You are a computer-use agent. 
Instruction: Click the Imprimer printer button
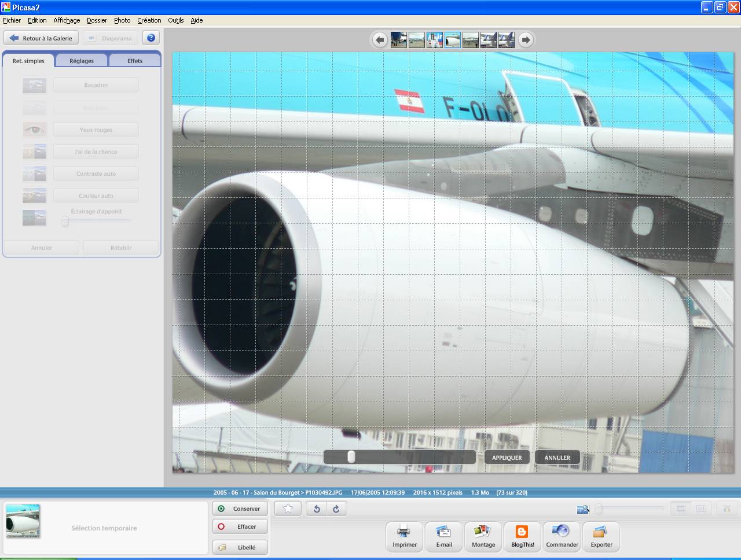click(x=404, y=536)
